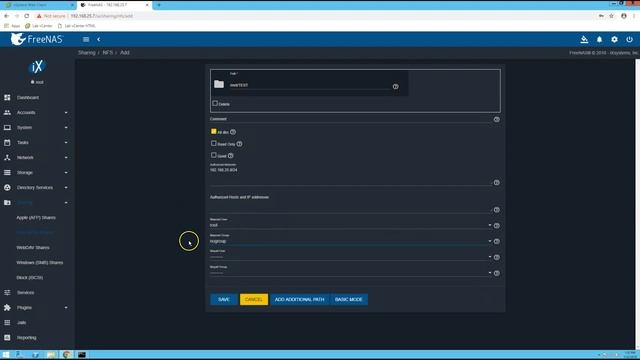Expand the Plugins sidebar menu
Viewport: 640px width, 360px height.
[x=37, y=307]
